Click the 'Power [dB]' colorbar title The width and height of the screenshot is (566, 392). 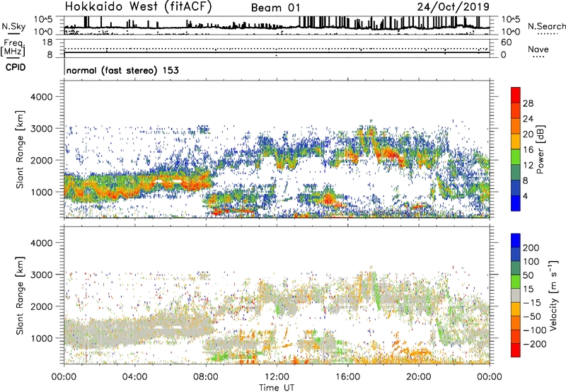540,149
